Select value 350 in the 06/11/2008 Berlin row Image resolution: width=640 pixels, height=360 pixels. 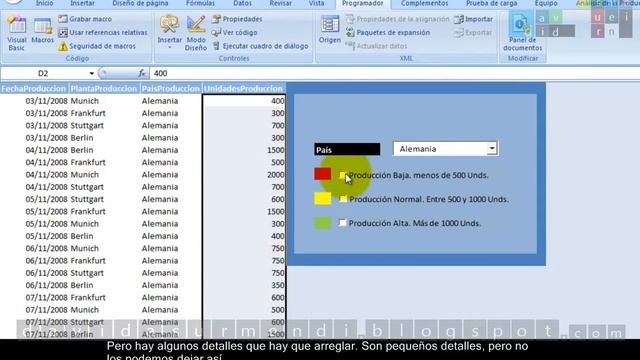244,285
